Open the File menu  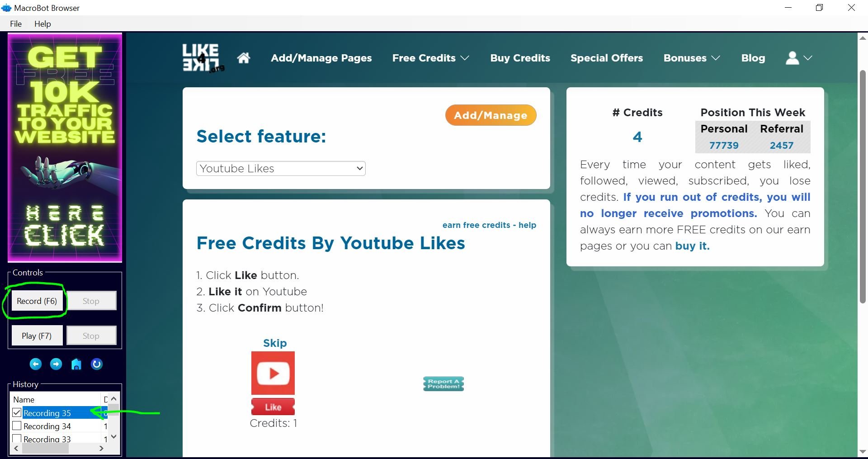point(16,24)
